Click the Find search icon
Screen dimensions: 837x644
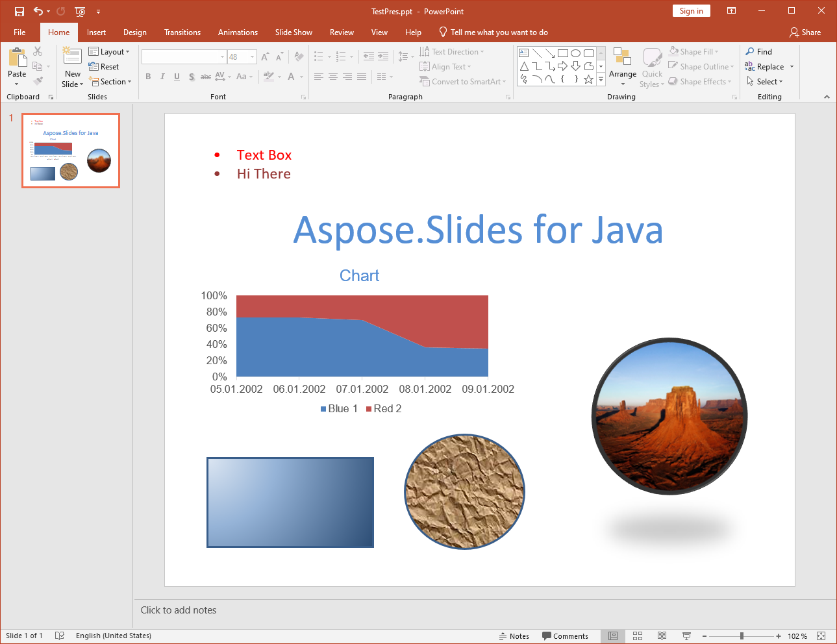750,52
